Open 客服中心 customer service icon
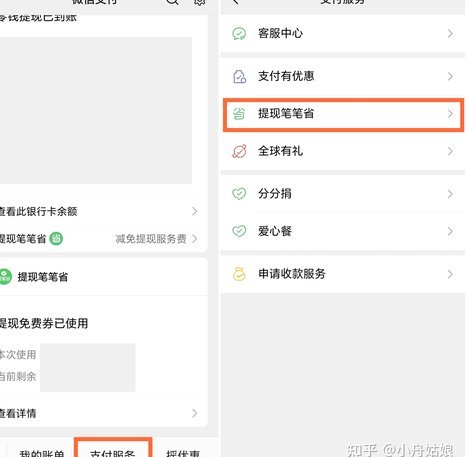 (239, 34)
